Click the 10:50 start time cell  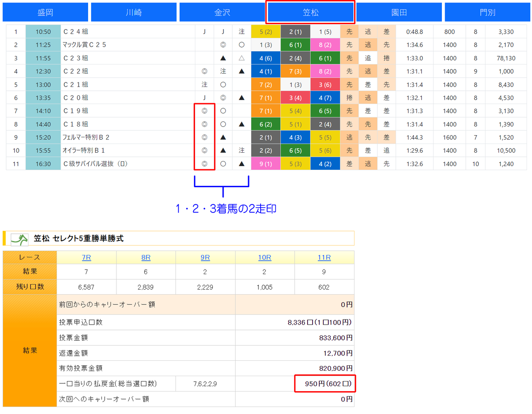(43, 32)
